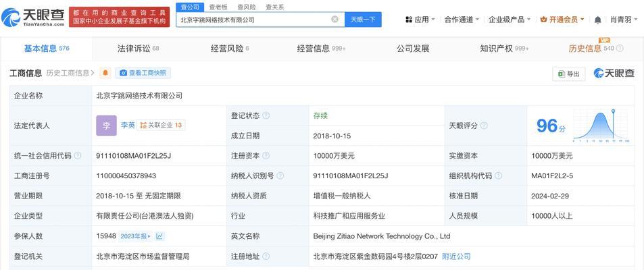The width and height of the screenshot is (644, 270).
Task: Click the notification bell in the top bar
Action: click(598, 20)
